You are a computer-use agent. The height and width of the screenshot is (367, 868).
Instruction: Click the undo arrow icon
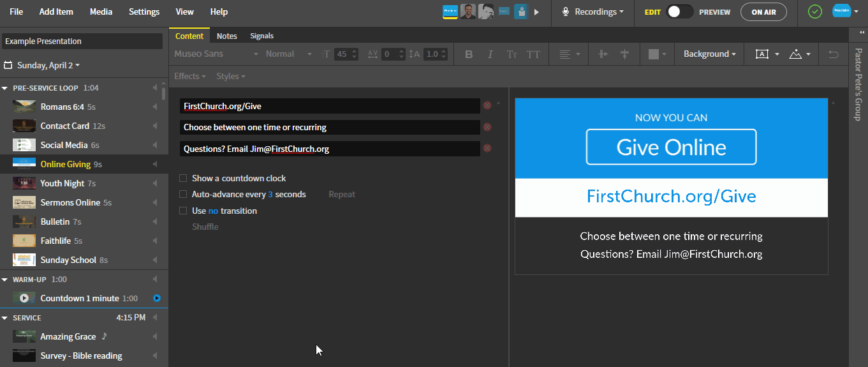click(833, 54)
